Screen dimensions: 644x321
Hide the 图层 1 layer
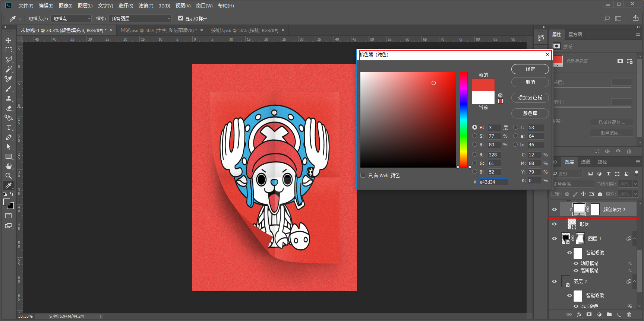(x=555, y=239)
